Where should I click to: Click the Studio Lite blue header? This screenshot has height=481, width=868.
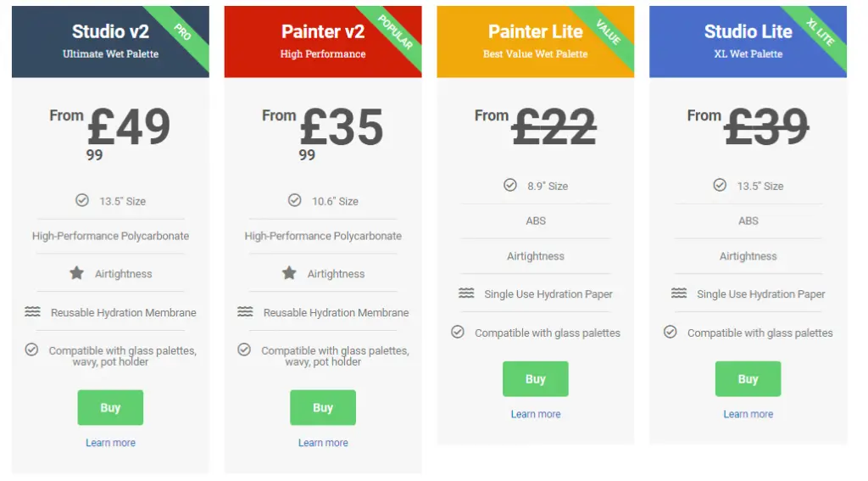[x=748, y=42]
